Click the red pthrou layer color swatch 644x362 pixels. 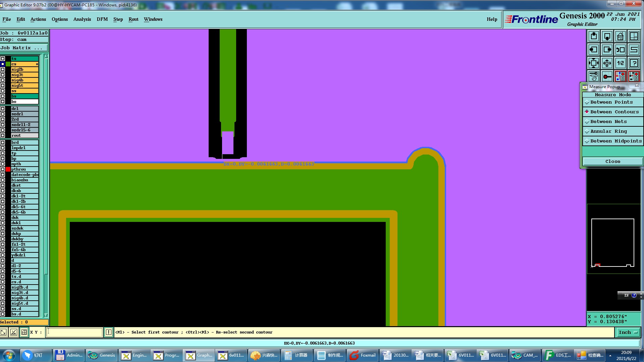coord(8,169)
